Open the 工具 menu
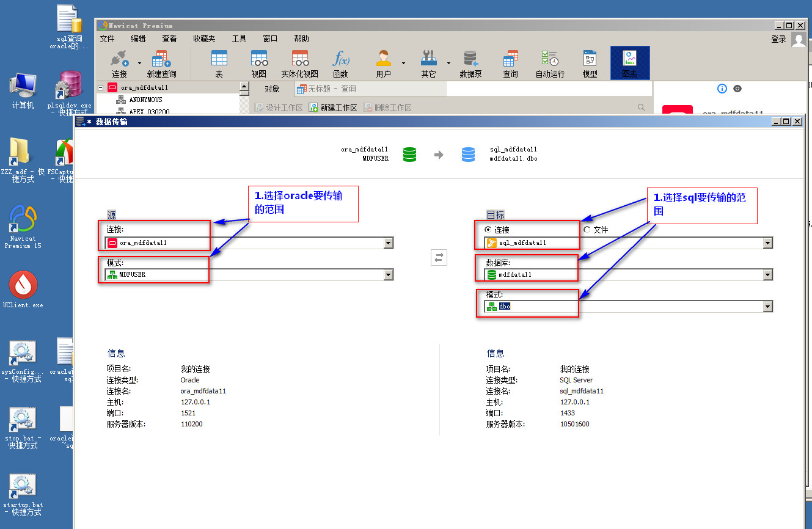Screen dimensions: 812x529 coord(239,38)
